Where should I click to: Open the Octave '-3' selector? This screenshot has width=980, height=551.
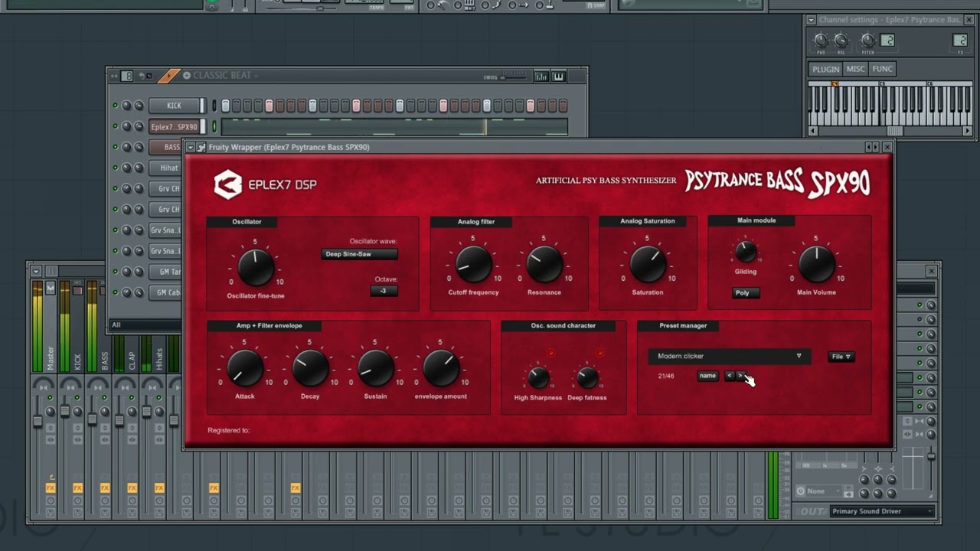coord(384,291)
